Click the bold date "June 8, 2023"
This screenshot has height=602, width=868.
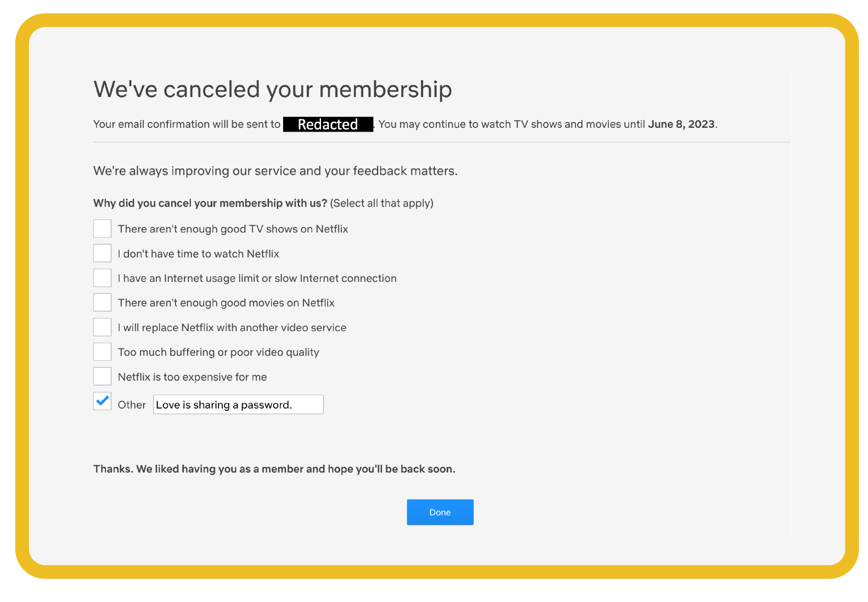pos(681,124)
